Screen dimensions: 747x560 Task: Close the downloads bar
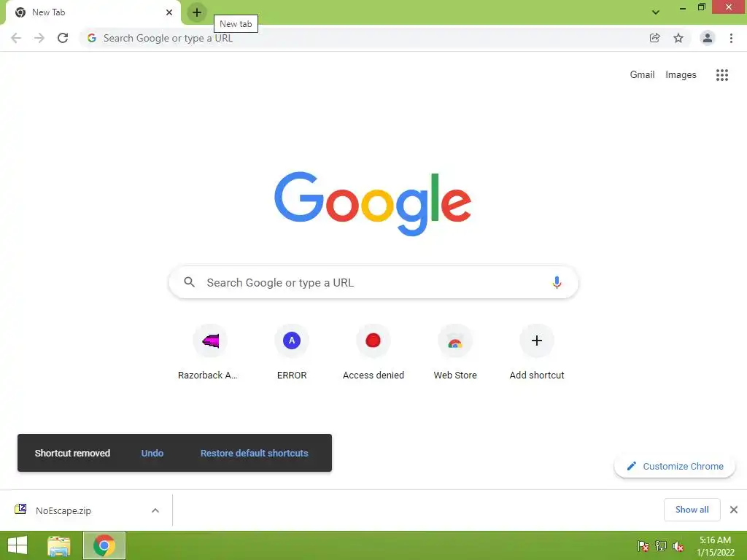tap(734, 510)
